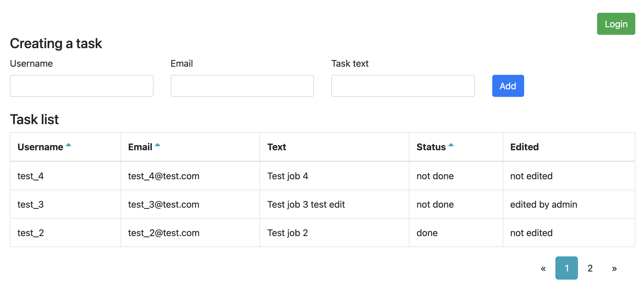Click the Username label above the form field
This screenshot has height=297, width=644.
pos(31,64)
